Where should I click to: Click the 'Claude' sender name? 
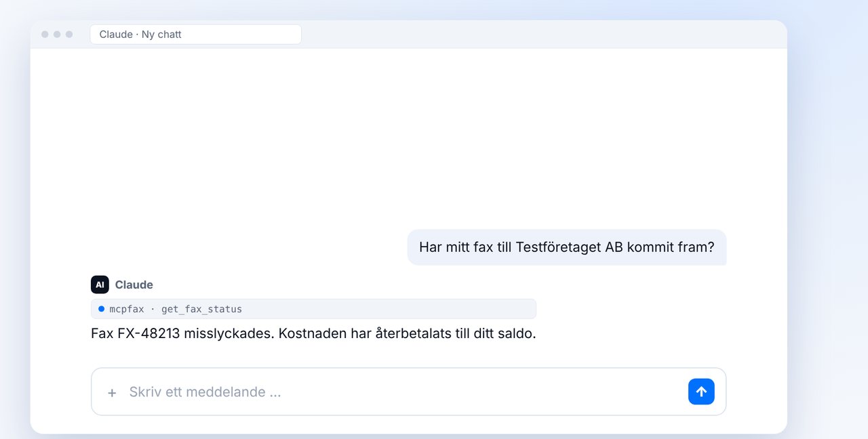134,285
